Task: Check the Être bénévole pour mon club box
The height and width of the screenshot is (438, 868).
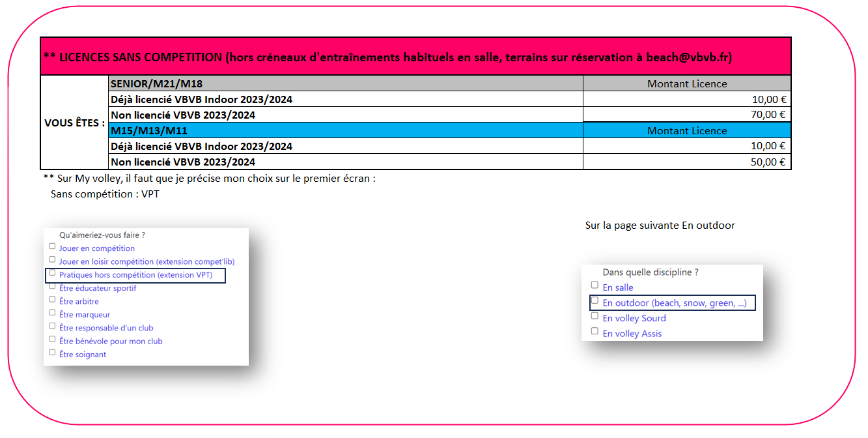Action: point(52,339)
